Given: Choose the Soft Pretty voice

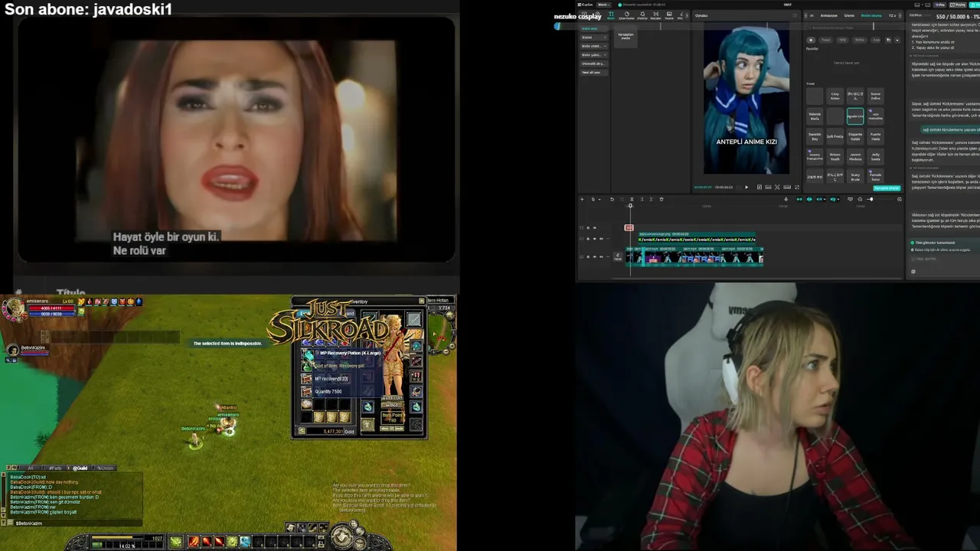Looking at the screenshot, I should 835,136.
